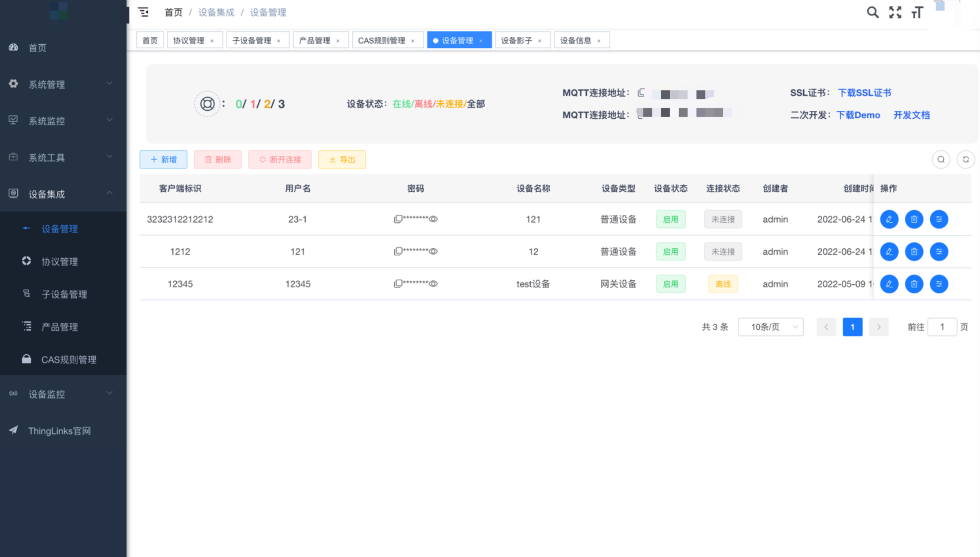980x557 pixels.
Task: Click the 新增 button
Action: tap(163, 159)
